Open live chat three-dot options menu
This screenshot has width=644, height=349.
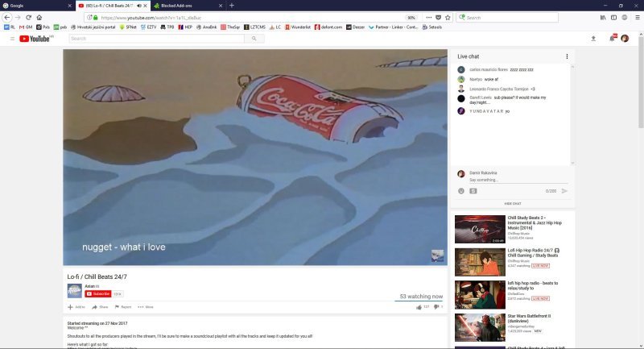567,56
